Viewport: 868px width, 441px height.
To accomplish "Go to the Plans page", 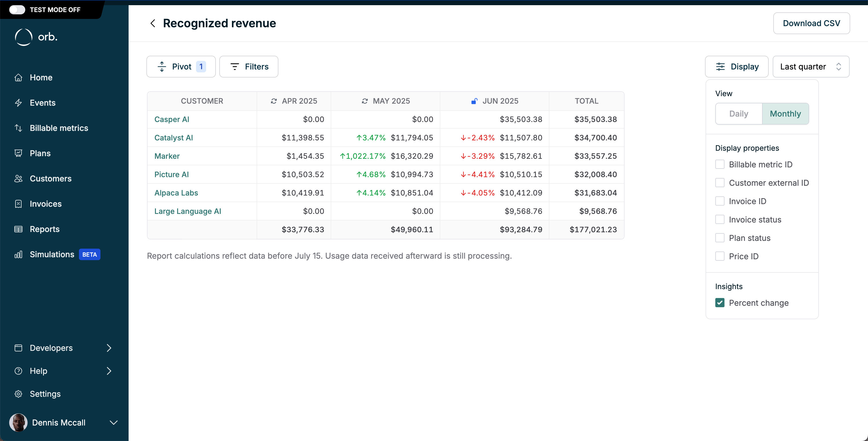I will [x=40, y=153].
